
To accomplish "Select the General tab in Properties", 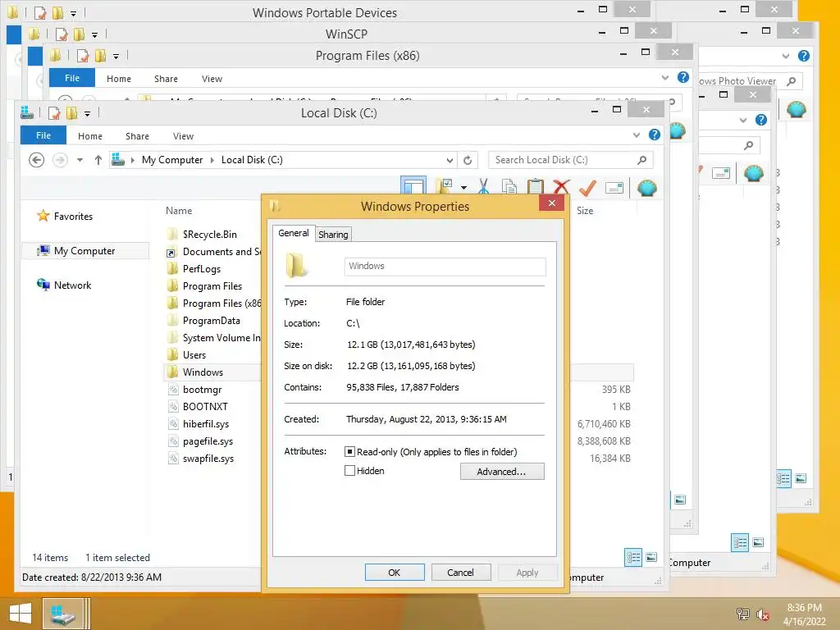I will pos(294,233).
